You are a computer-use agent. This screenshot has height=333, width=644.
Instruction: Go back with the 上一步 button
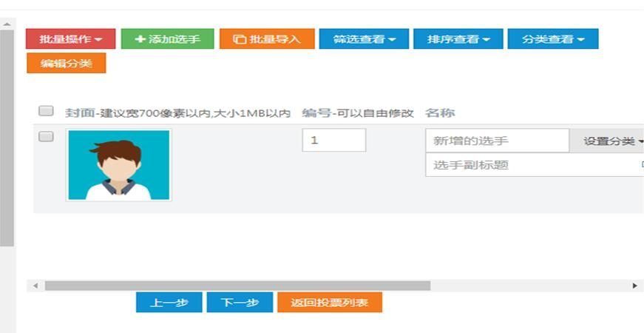click(169, 303)
